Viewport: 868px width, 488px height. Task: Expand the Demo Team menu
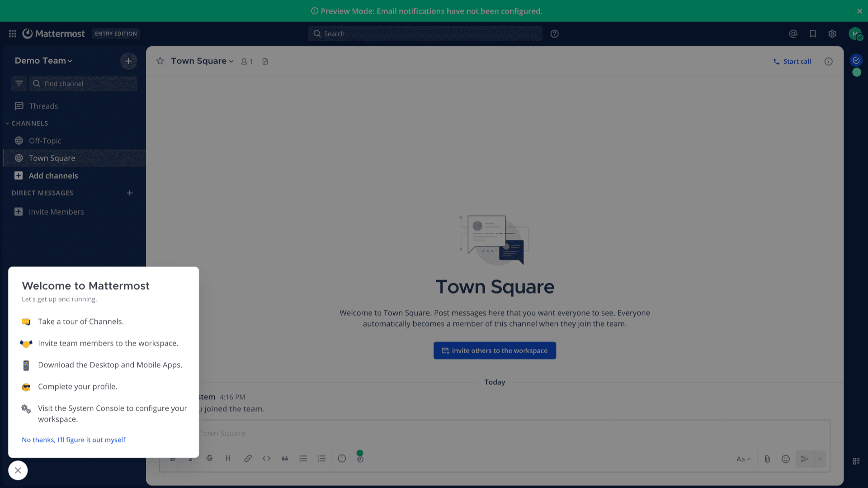[x=43, y=61]
